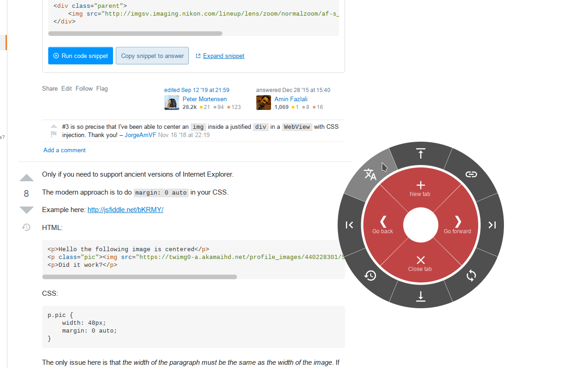Click Add a comment
The image size is (588, 368).
point(64,150)
